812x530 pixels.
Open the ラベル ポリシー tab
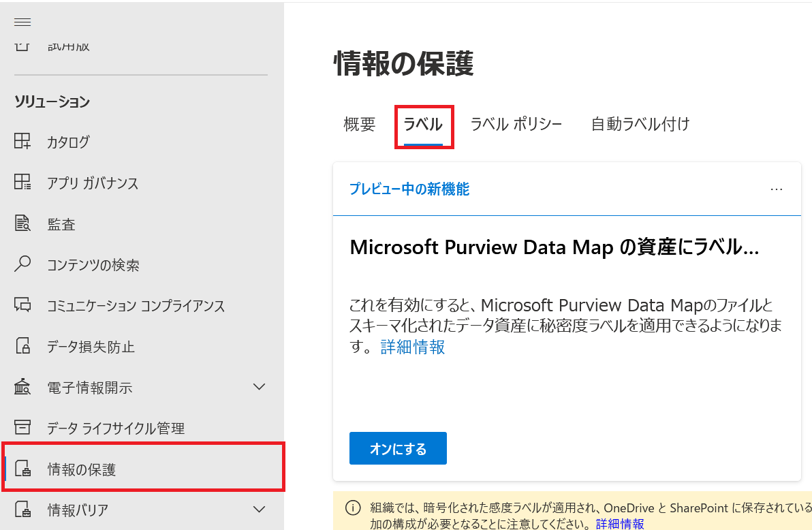[516, 125]
